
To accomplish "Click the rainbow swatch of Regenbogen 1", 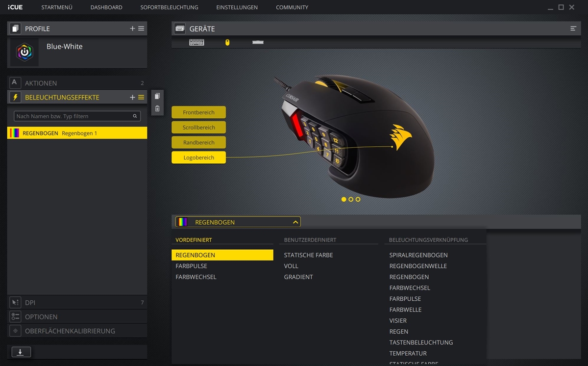I will tap(15, 133).
